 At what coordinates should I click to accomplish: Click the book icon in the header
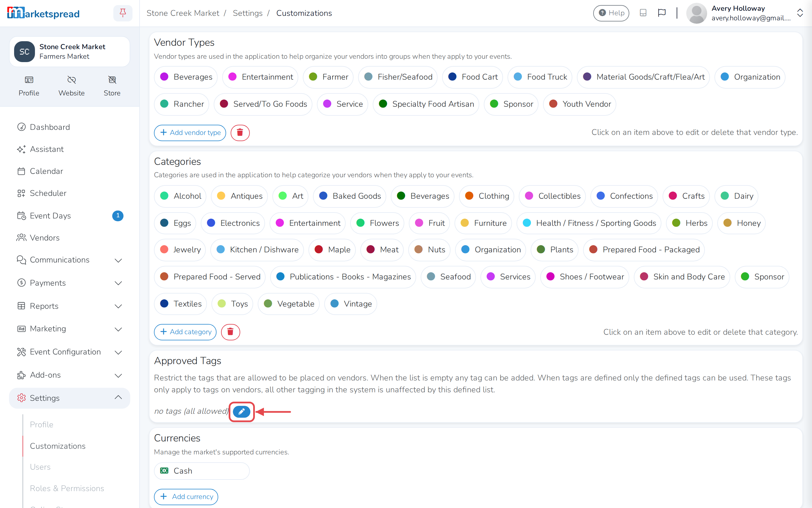[643, 13]
